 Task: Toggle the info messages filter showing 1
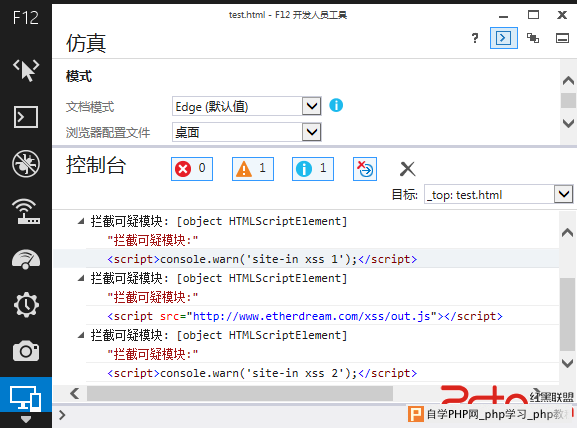(x=313, y=169)
